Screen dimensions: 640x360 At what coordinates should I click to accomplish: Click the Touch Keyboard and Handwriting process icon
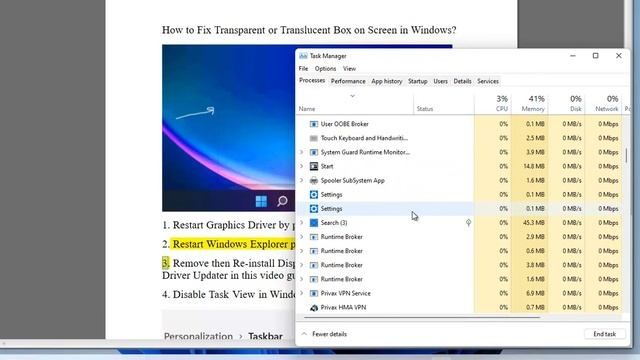pyautogui.click(x=313, y=138)
